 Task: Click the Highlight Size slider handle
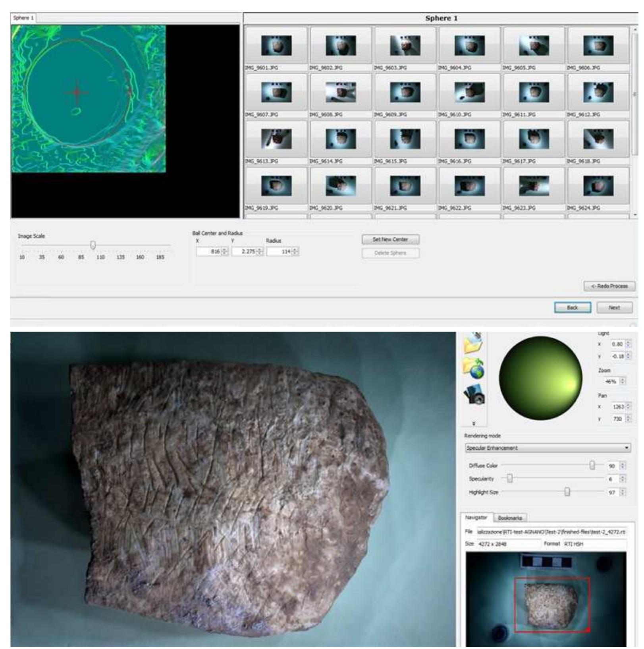coord(567,492)
